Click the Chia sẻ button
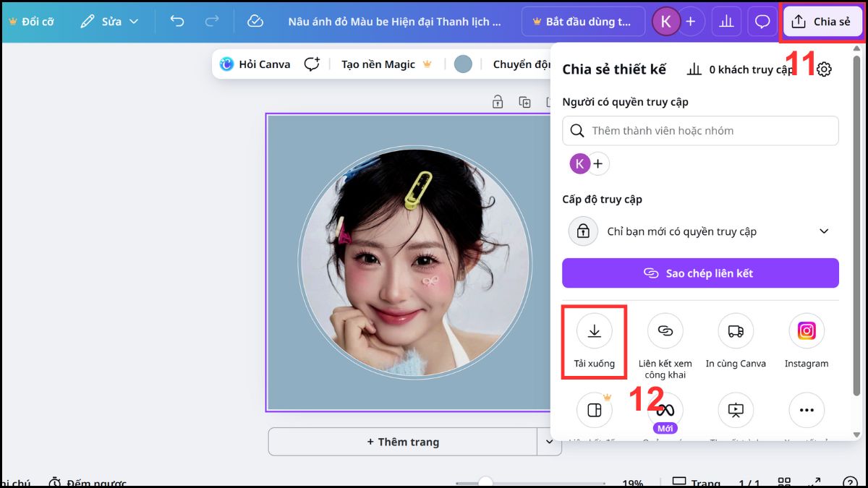The height and width of the screenshot is (488, 868). 822,21
